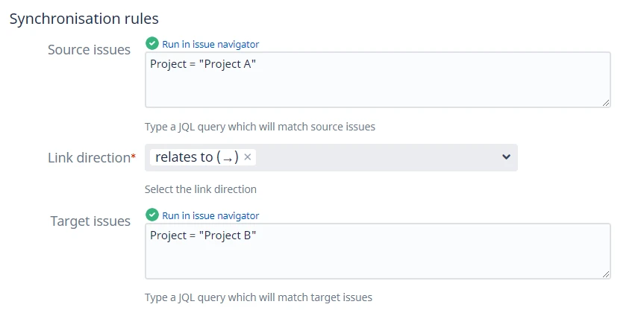Screen dimensions: 644x316
Task: Select the 'relates to (→)' tag
Action: [196, 157]
